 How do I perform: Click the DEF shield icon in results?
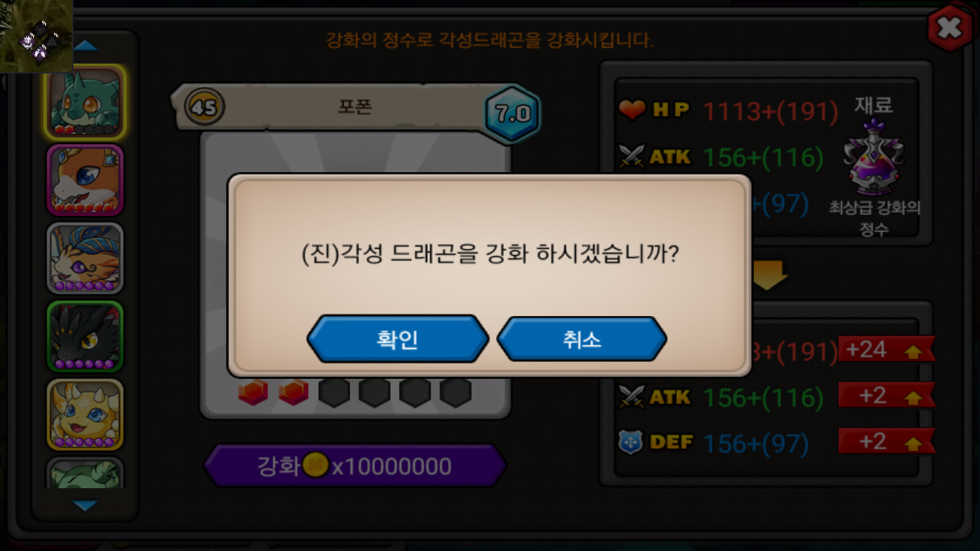click(x=630, y=442)
